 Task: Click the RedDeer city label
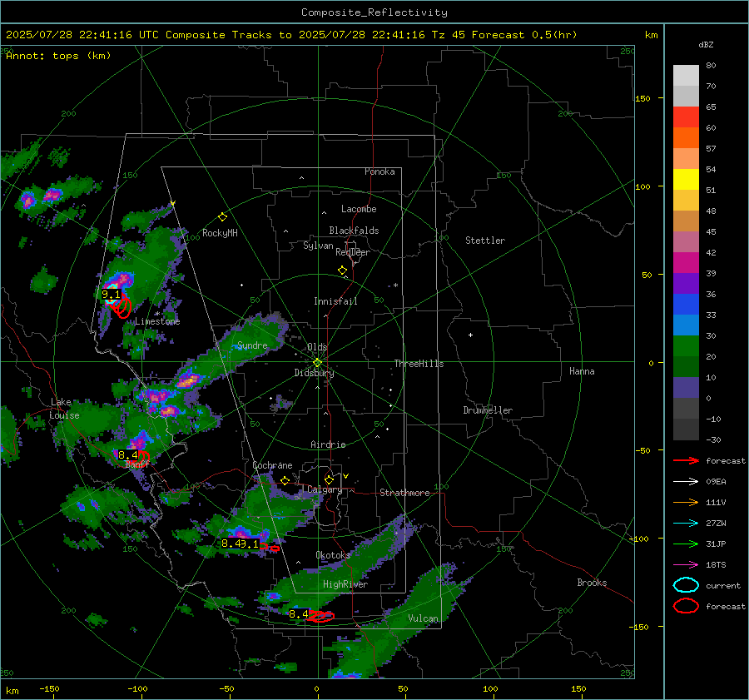click(353, 252)
